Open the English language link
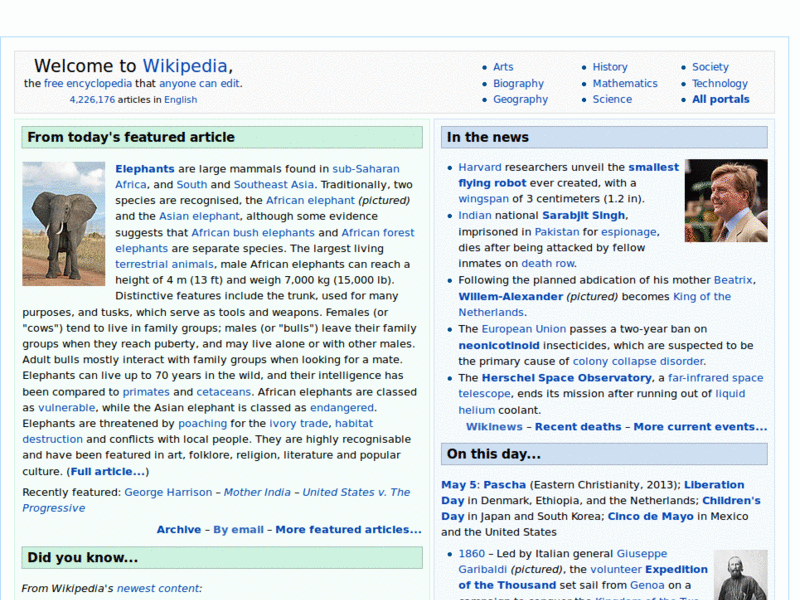800x600 pixels. click(181, 99)
